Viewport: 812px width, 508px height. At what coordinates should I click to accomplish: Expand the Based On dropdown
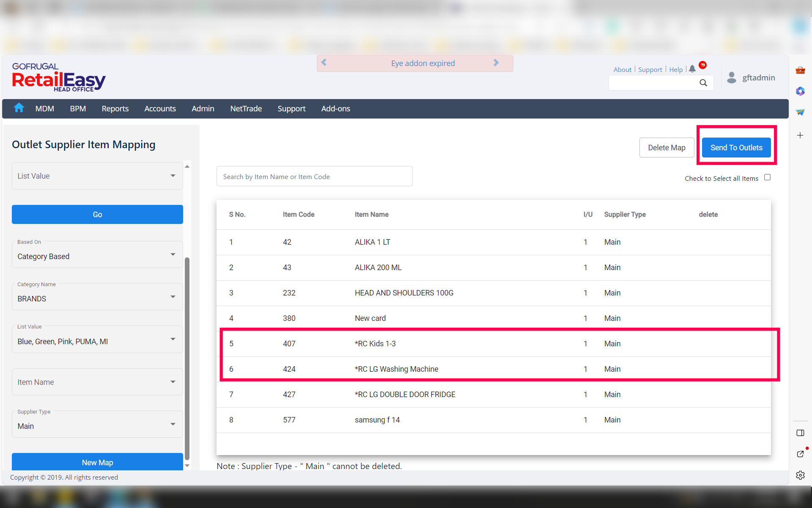click(173, 255)
